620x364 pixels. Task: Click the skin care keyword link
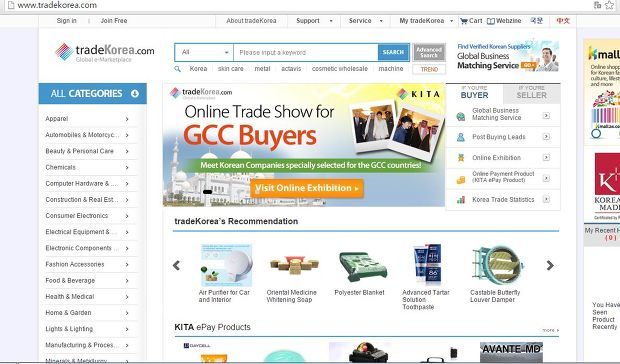click(x=231, y=69)
